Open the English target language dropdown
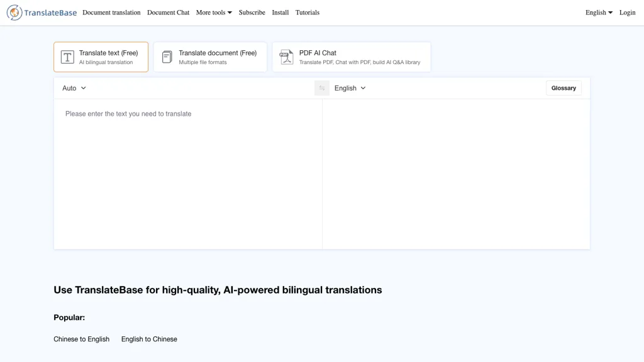 point(350,88)
